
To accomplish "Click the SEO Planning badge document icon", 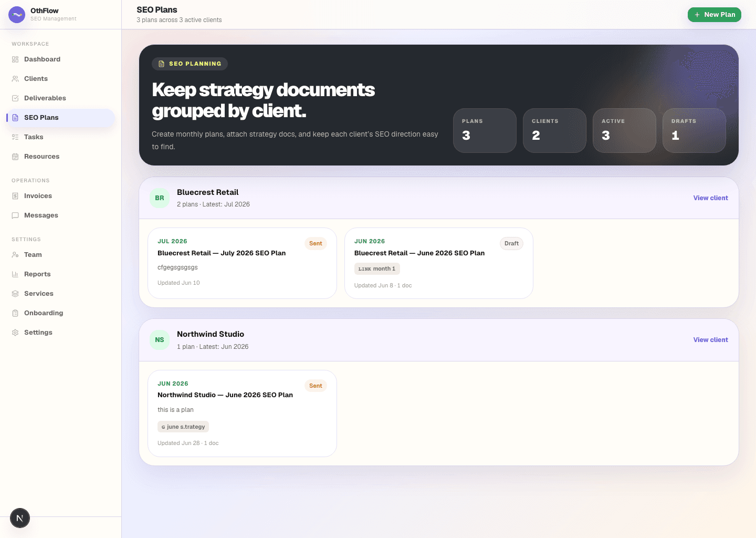I will pyautogui.click(x=162, y=64).
